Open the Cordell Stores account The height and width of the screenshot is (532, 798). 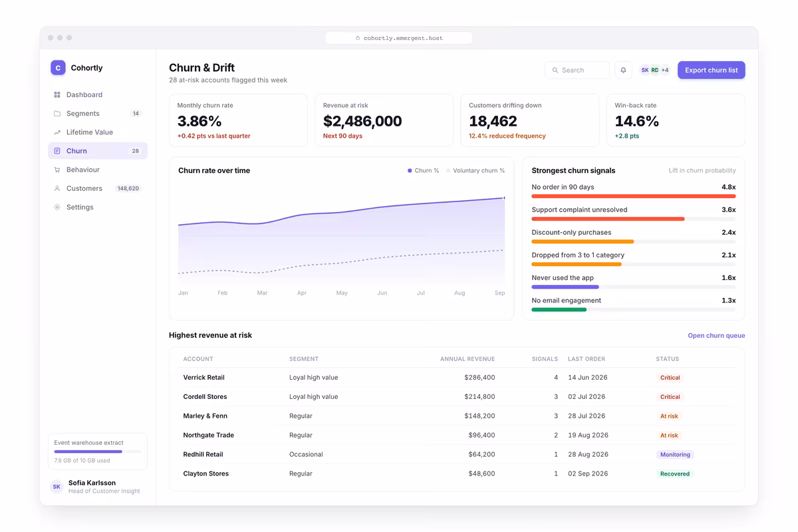pyautogui.click(x=205, y=397)
